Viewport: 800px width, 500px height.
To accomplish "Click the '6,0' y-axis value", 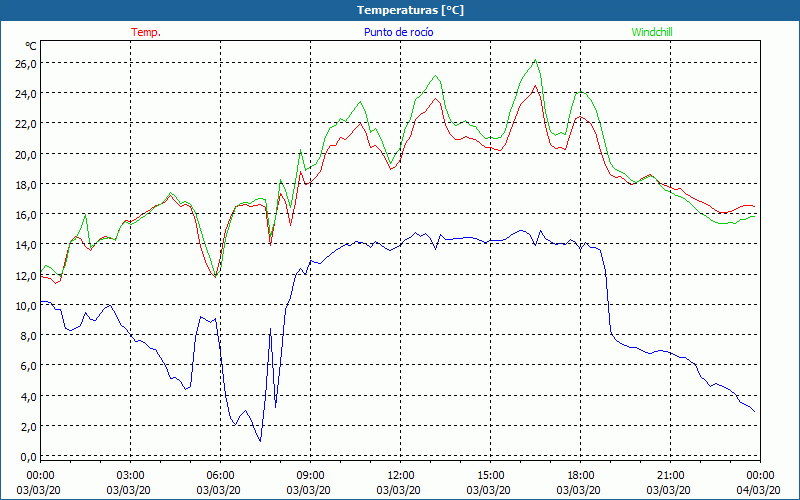I will coord(28,366).
